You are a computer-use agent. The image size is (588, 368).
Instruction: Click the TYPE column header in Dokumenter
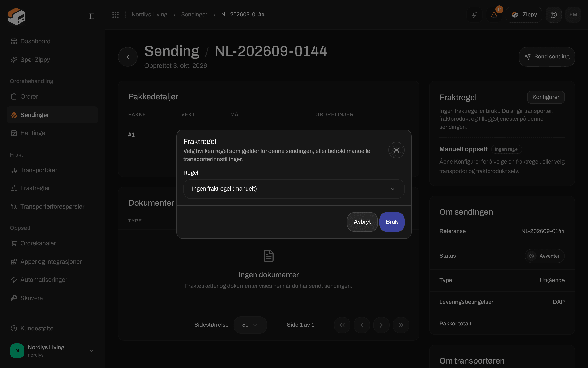135,221
